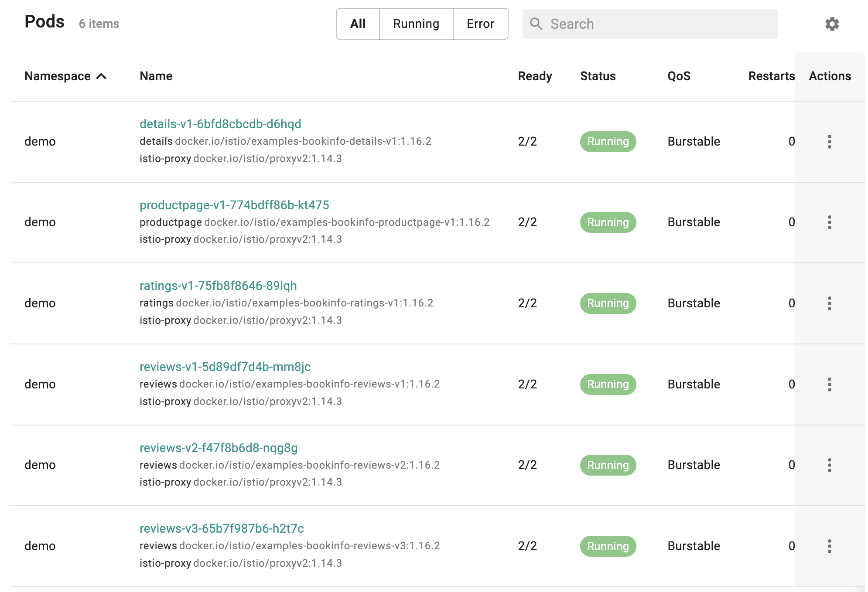
Task: Open pod ratings-v1-75fb8f8646-89lqh
Action: click(x=218, y=286)
